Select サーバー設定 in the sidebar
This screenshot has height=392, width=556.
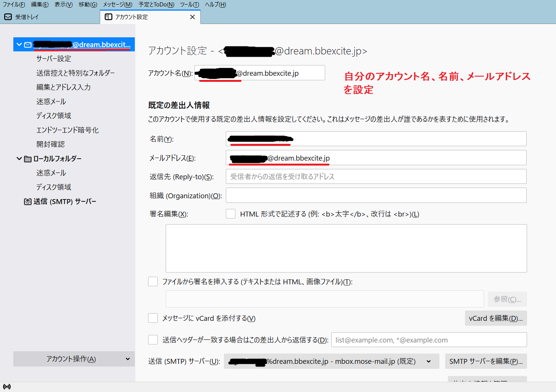pyautogui.click(x=54, y=59)
